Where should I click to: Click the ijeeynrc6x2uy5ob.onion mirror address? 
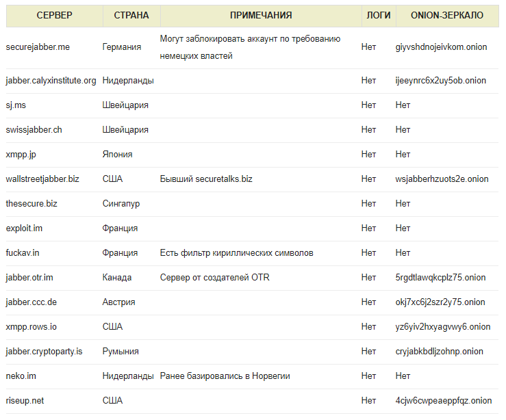[440, 81]
